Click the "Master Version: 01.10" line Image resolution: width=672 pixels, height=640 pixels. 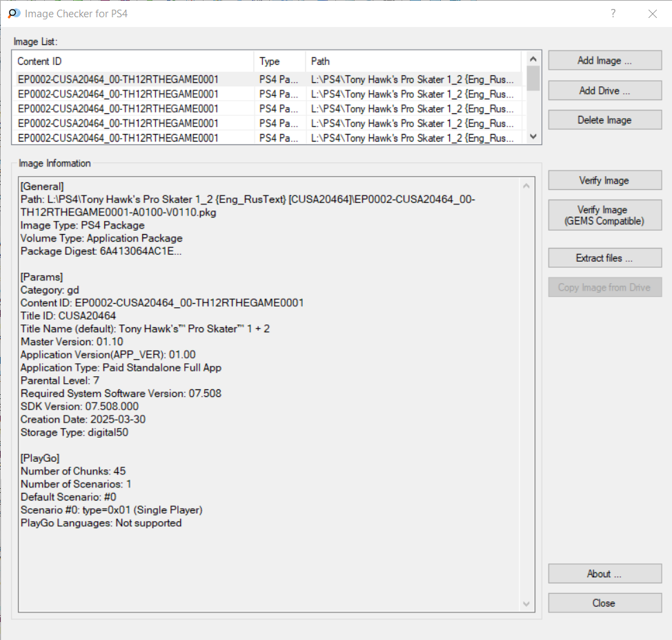[x=72, y=342]
